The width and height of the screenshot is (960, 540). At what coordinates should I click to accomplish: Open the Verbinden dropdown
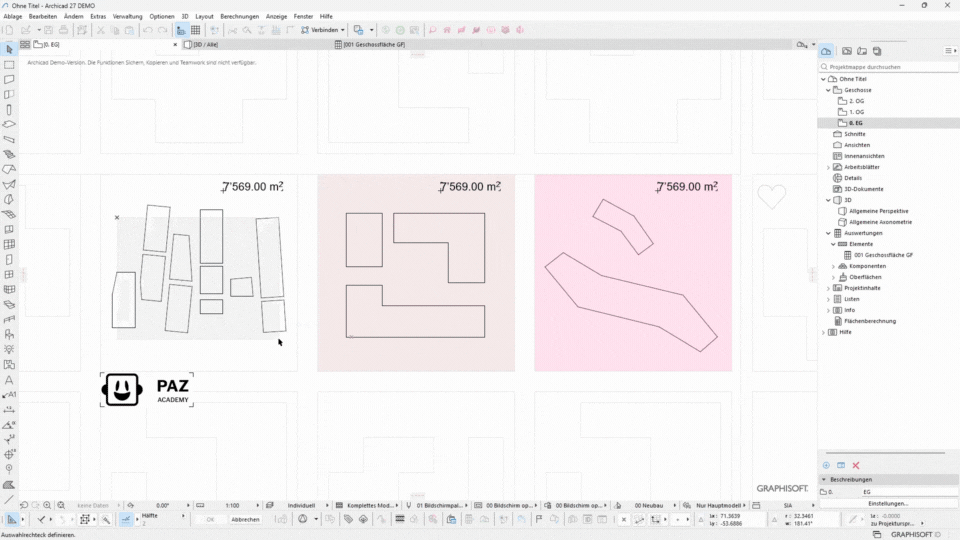click(x=323, y=30)
